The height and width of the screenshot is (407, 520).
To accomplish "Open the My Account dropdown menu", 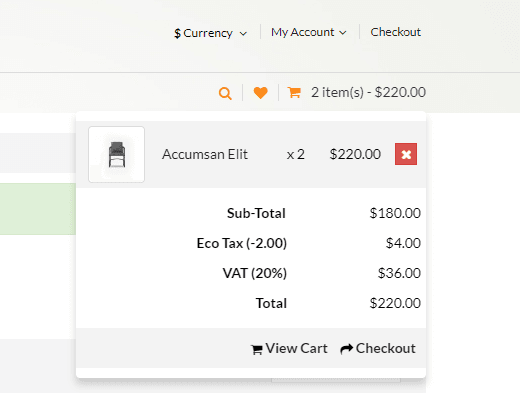I will 309,32.
